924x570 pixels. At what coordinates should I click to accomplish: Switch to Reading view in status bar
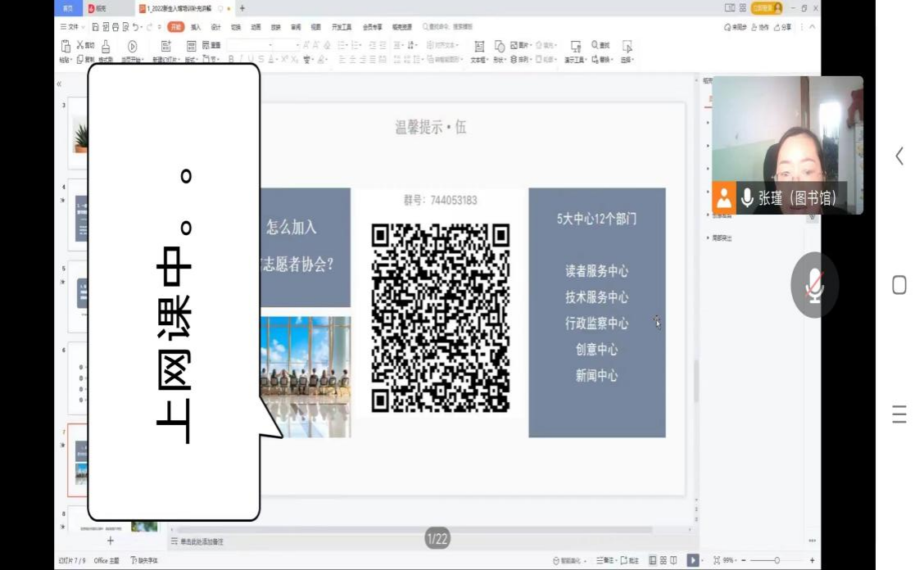[x=673, y=560]
